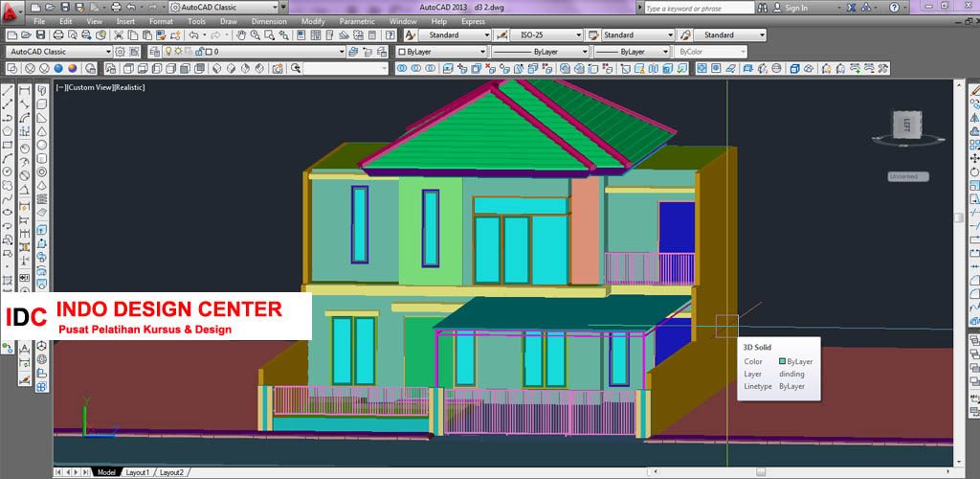Select the Circle tool in Draw toolbar
This screenshot has width=980, height=479.
click(8, 171)
